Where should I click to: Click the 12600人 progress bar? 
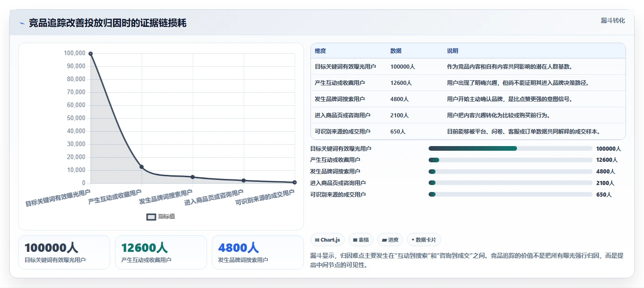point(511,160)
